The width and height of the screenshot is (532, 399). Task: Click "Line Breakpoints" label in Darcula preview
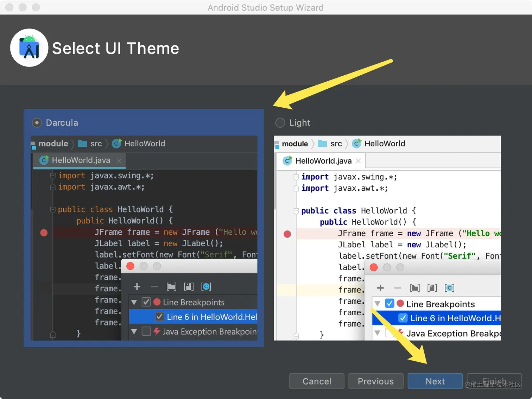(194, 302)
